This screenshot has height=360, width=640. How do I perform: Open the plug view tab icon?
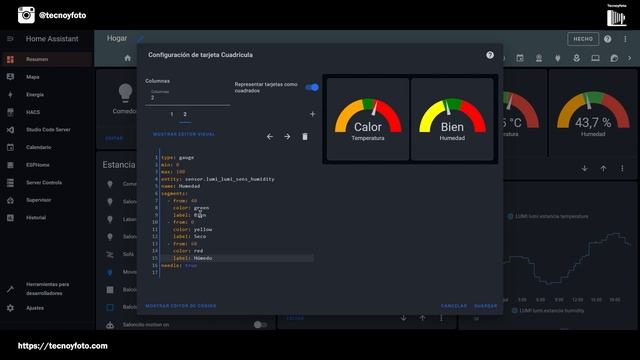pos(558,58)
